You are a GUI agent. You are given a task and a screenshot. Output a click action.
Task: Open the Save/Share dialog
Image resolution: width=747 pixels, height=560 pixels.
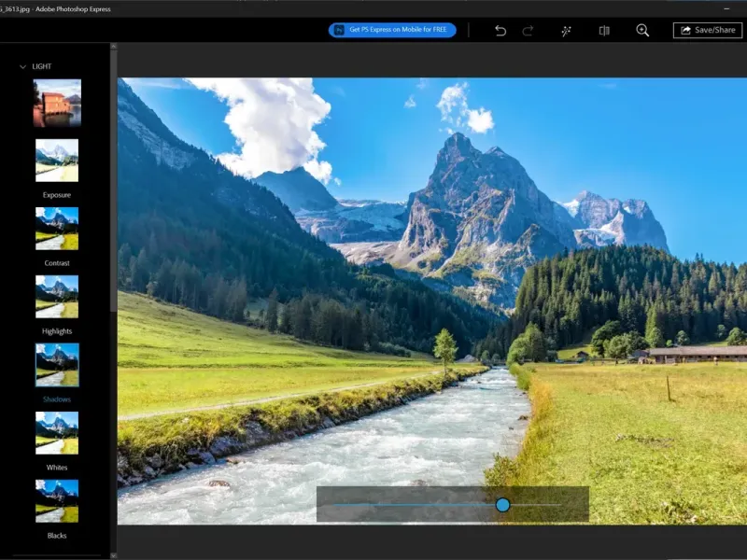708,30
